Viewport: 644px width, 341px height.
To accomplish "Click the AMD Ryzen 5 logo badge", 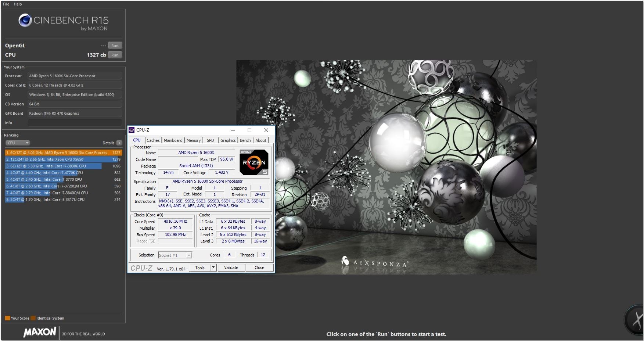I will tap(253, 162).
